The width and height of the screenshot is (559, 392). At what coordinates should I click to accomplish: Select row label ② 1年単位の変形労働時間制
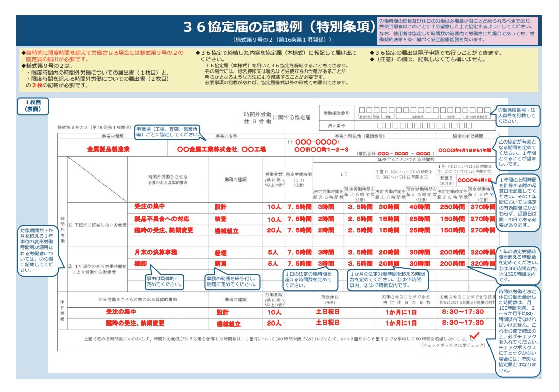(x=97, y=269)
